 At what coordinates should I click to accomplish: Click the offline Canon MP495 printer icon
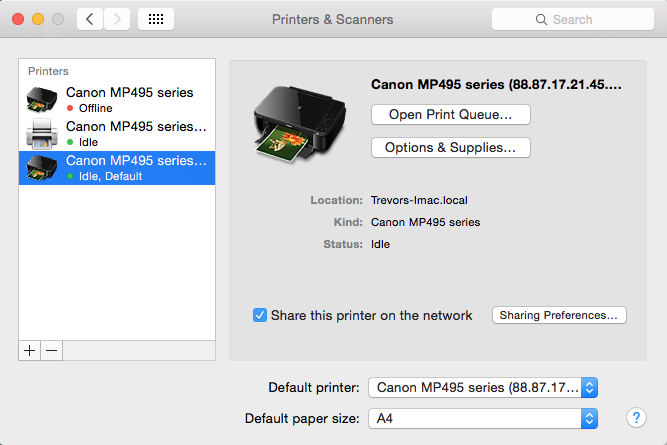(x=43, y=99)
